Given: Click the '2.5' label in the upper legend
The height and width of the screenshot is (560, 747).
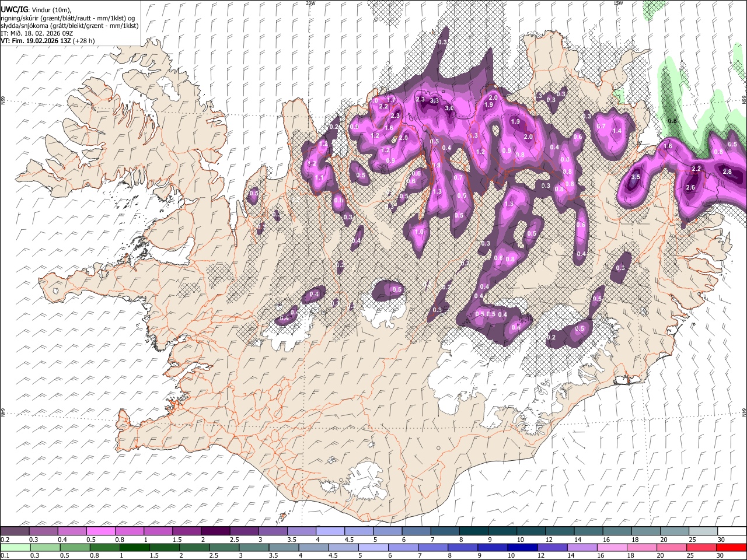Looking at the screenshot, I should [234, 540].
